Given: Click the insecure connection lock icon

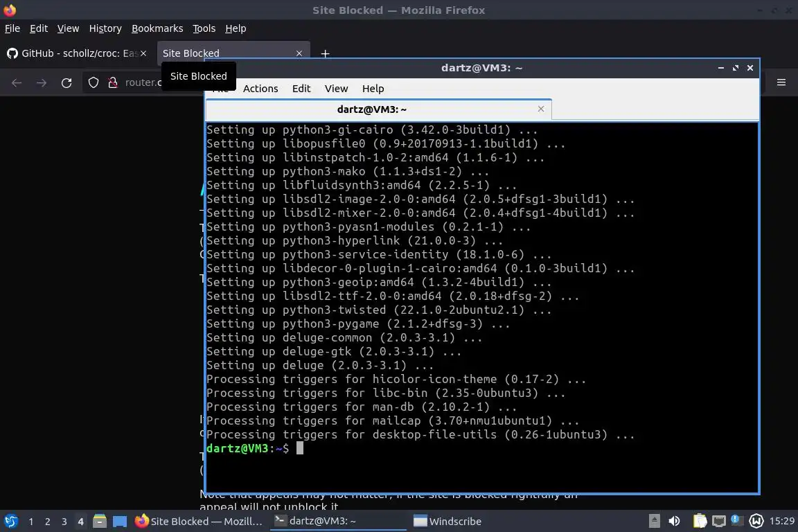Looking at the screenshot, I should pyautogui.click(x=113, y=82).
